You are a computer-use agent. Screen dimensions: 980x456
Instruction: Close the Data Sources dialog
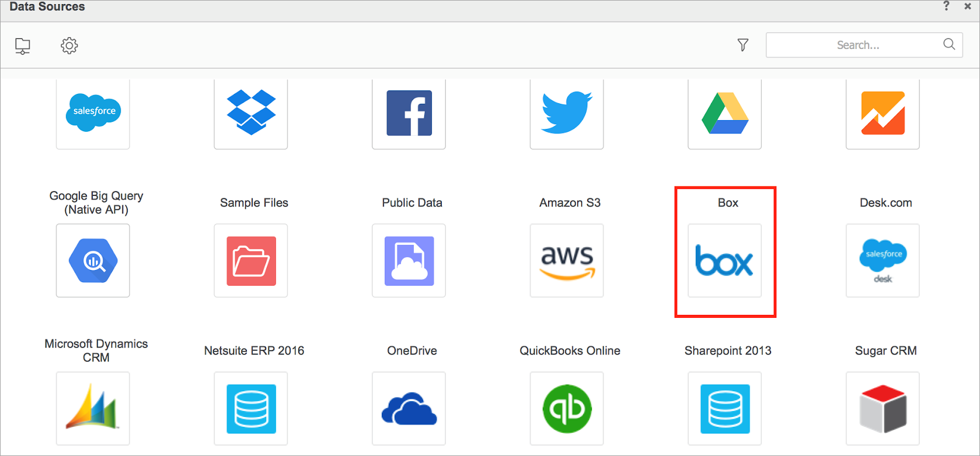click(x=967, y=6)
